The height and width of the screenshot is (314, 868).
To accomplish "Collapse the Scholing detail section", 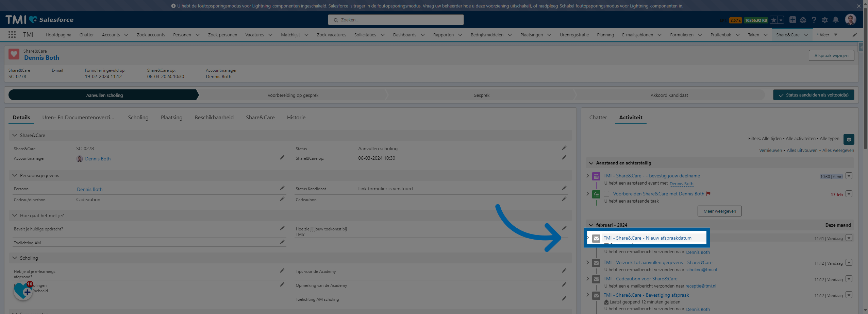I will (15, 258).
